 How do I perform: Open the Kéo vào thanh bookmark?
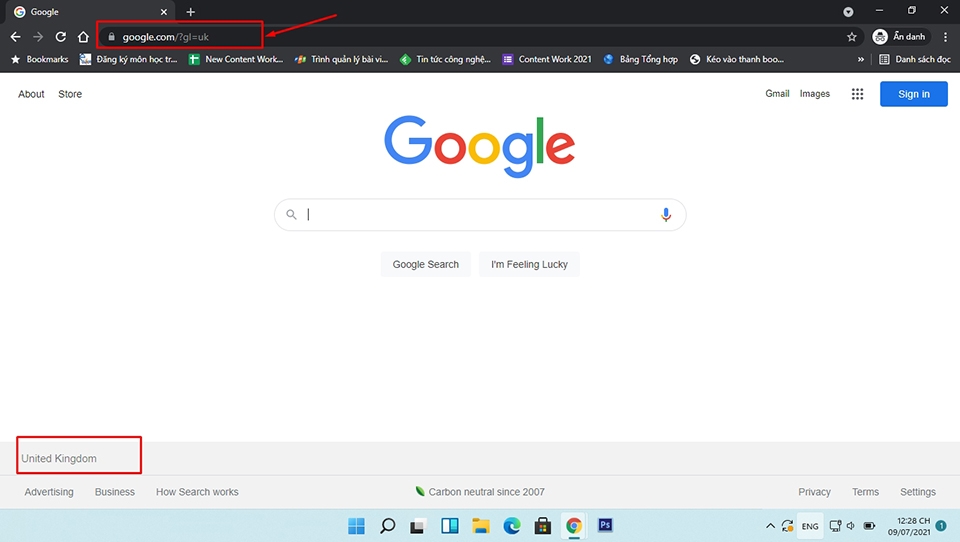tap(737, 59)
